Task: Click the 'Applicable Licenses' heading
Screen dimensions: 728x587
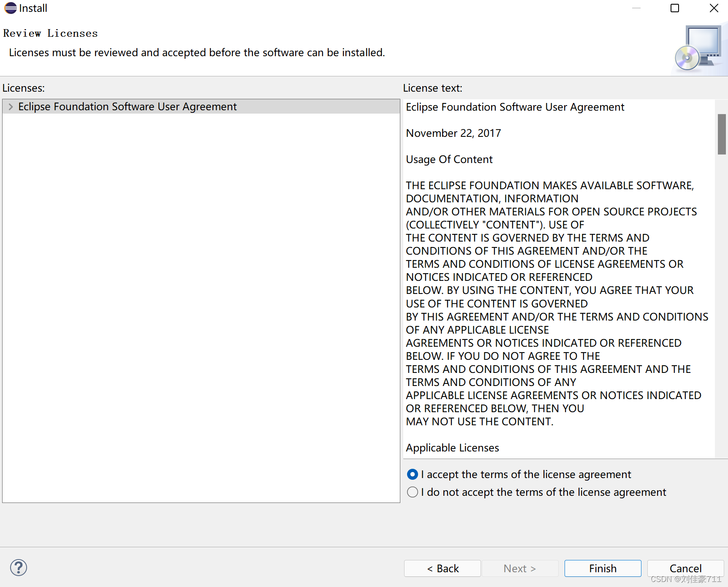Action: click(452, 448)
